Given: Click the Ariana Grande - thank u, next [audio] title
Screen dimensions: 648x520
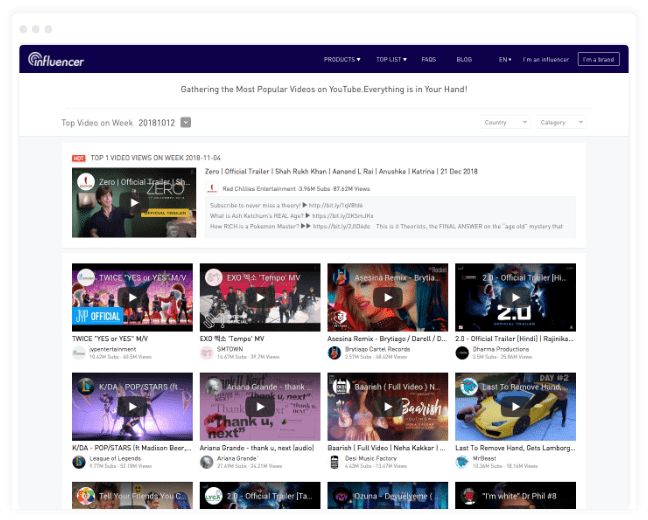Looking at the screenshot, I should [x=257, y=448].
